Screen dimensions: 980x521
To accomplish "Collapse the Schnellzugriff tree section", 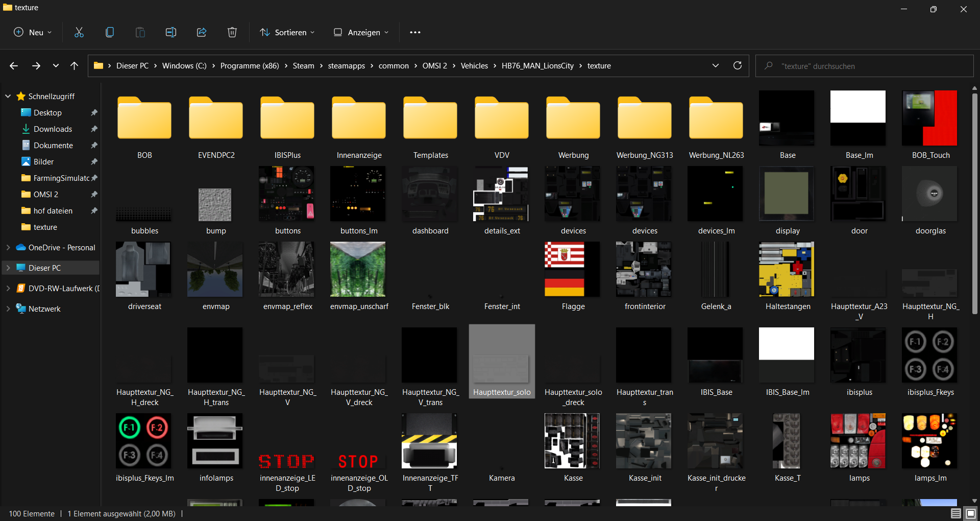I will (x=8, y=96).
